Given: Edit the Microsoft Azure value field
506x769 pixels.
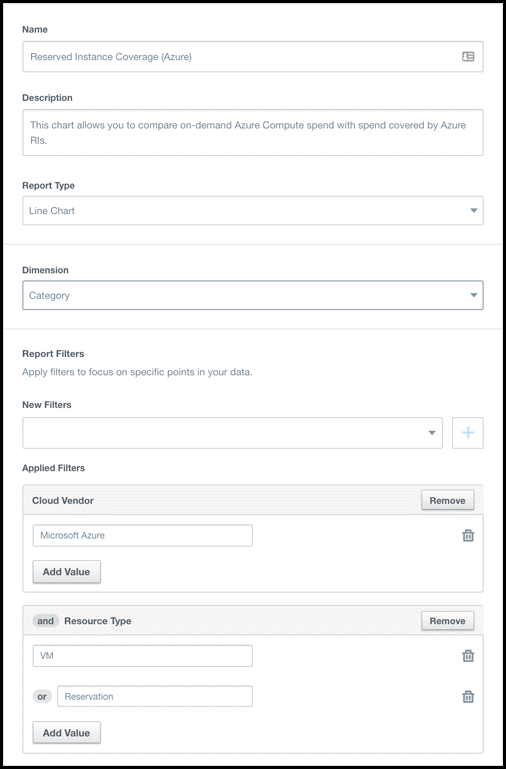Looking at the screenshot, I should (143, 536).
